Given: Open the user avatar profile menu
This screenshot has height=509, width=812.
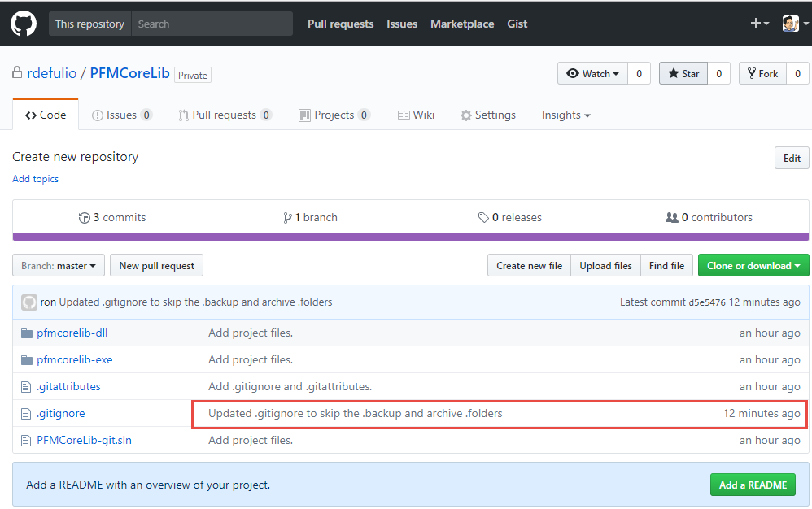Looking at the screenshot, I should [795, 24].
